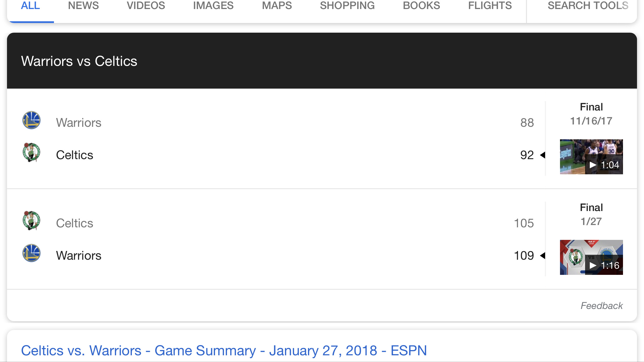Click Warriors logo in second game
Viewport: 644px width, 362px height.
tap(32, 253)
